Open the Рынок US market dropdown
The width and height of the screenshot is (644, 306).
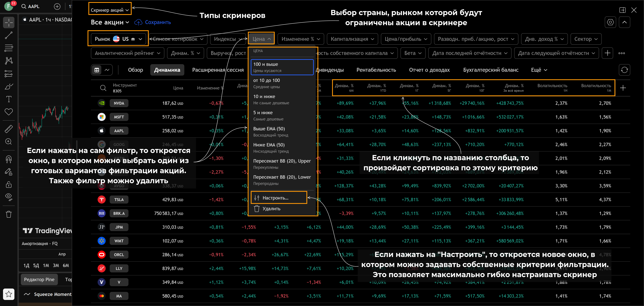click(x=118, y=39)
